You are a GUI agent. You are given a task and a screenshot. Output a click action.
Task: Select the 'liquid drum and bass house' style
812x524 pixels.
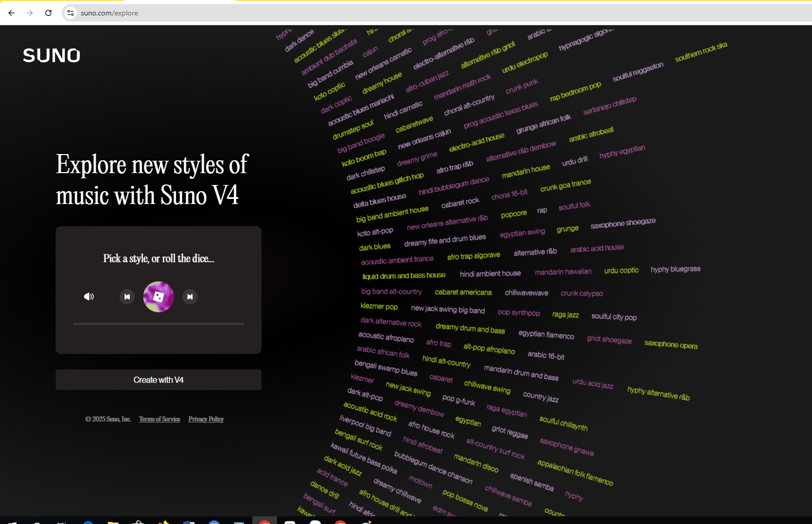[404, 276]
